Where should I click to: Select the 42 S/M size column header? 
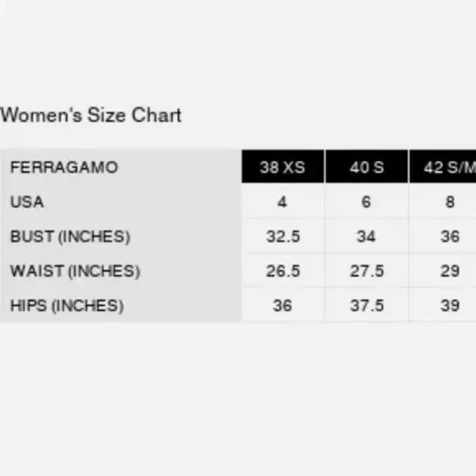pyautogui.click(x=443, y=167)
